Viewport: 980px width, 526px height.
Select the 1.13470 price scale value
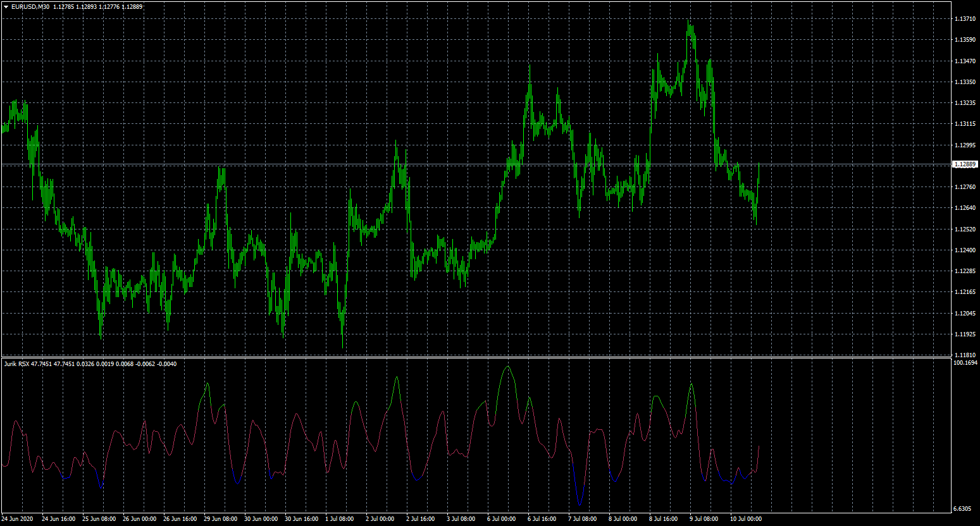(x=964, y=61)
